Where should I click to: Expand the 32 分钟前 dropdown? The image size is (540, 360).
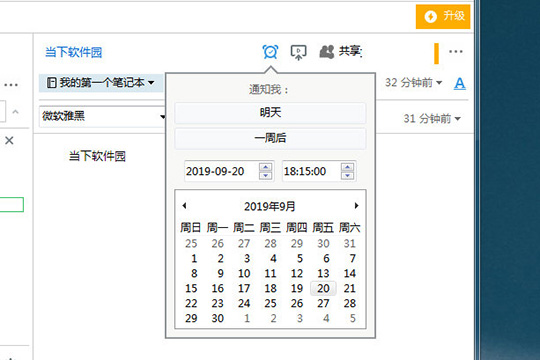(x=413, y=83)
